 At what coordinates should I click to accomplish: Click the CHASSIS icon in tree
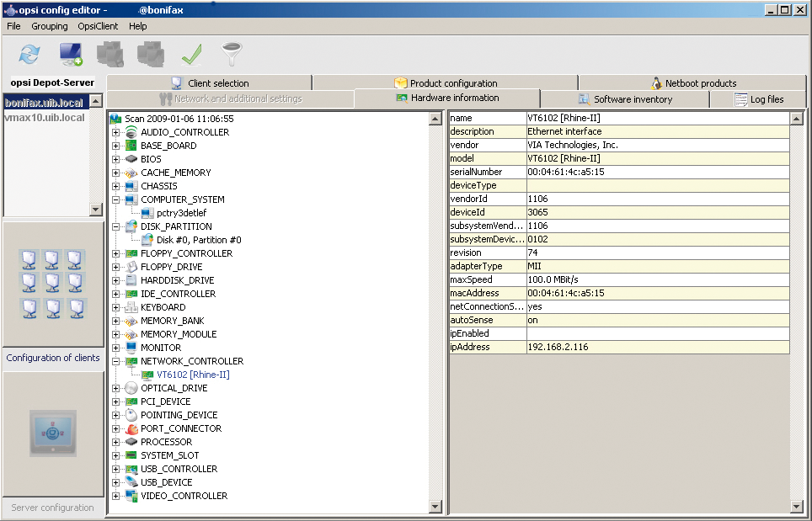pos(131,186)
